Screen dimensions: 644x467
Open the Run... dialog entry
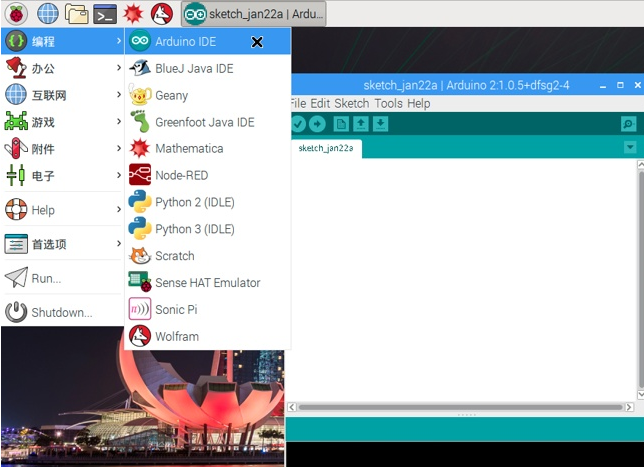pyautogui.click(x=63, y=278)
